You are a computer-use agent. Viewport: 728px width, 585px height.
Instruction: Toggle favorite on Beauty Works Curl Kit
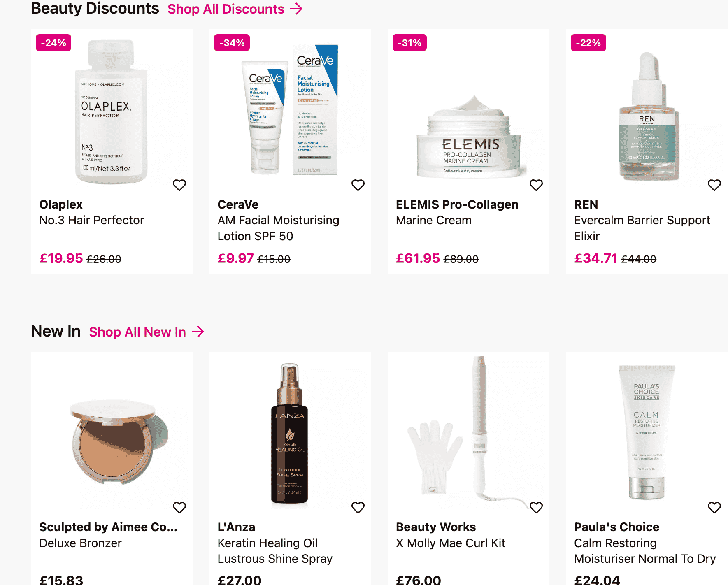536,508
